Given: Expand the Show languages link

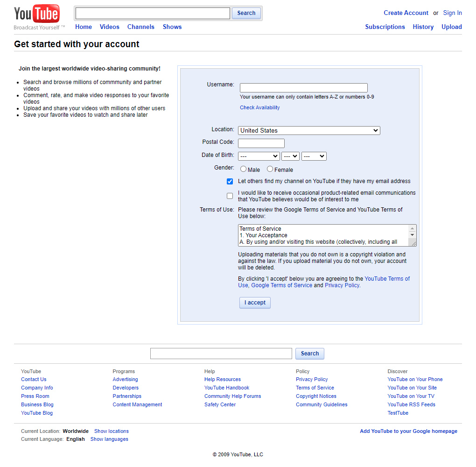Looking at the screenshot, I should (x=109, y=439).
